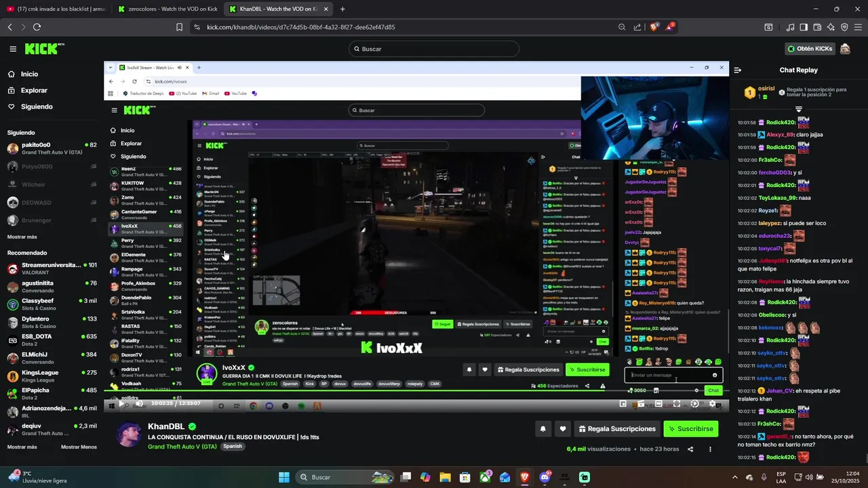Open Brave playlist music note icon

click(x=790, y=27)
